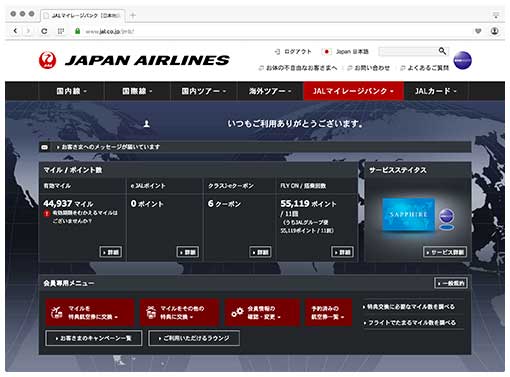This screenshot has width=510, height=377.
Task: Click the Japan 日本語 language link
Action: pos(352,52)
